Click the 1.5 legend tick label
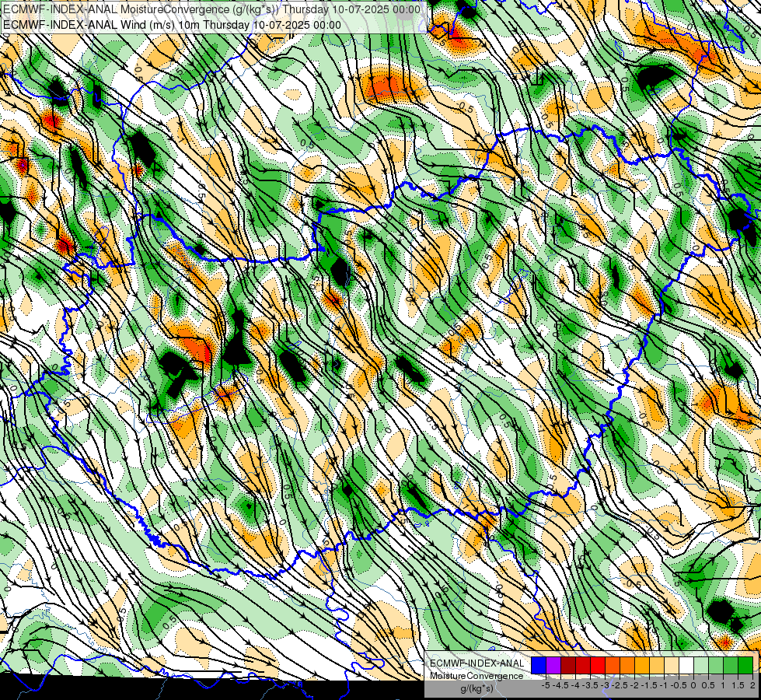This screenshot has width=761, height=700. (x=737, y=685)
